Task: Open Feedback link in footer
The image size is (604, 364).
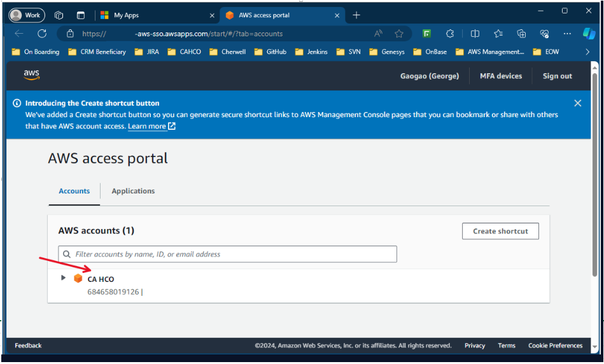Action: [28, 346]
